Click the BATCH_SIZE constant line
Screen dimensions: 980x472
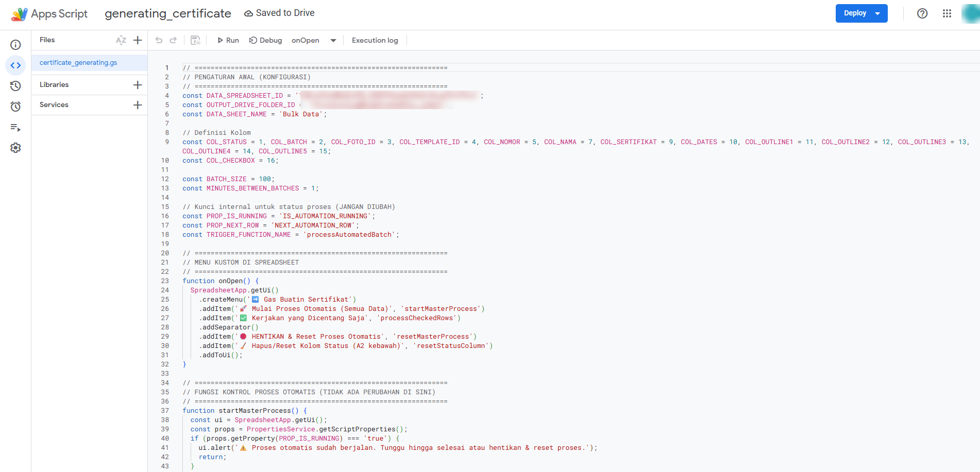click(x=229, y=179)
